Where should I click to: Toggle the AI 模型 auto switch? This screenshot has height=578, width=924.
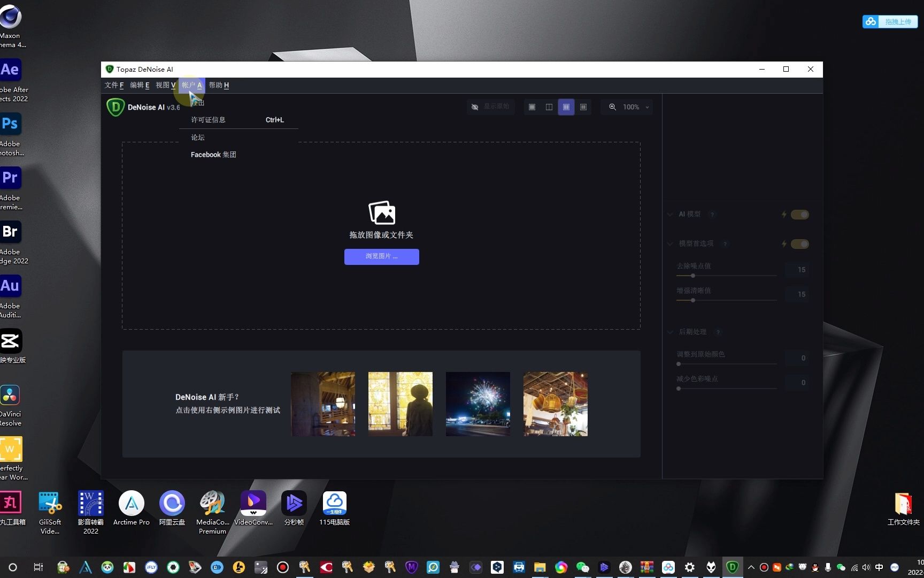pyautogui.click(x=800, y=215)
